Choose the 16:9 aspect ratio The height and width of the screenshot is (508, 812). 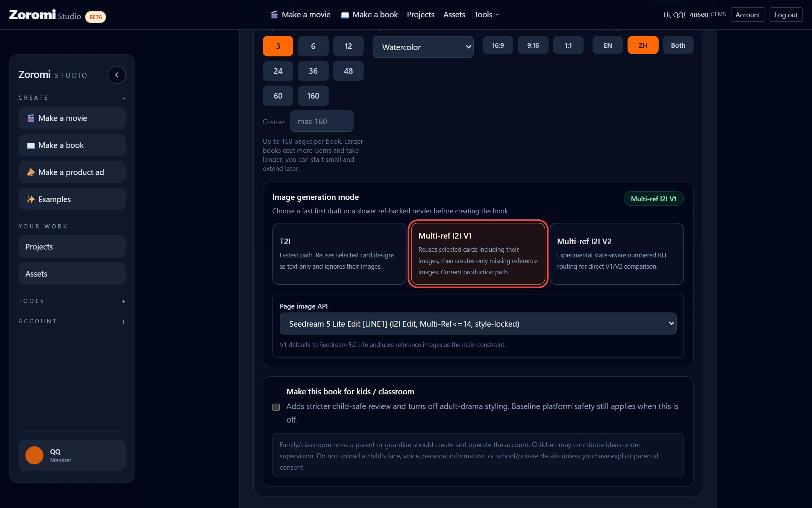pos(498,45)
